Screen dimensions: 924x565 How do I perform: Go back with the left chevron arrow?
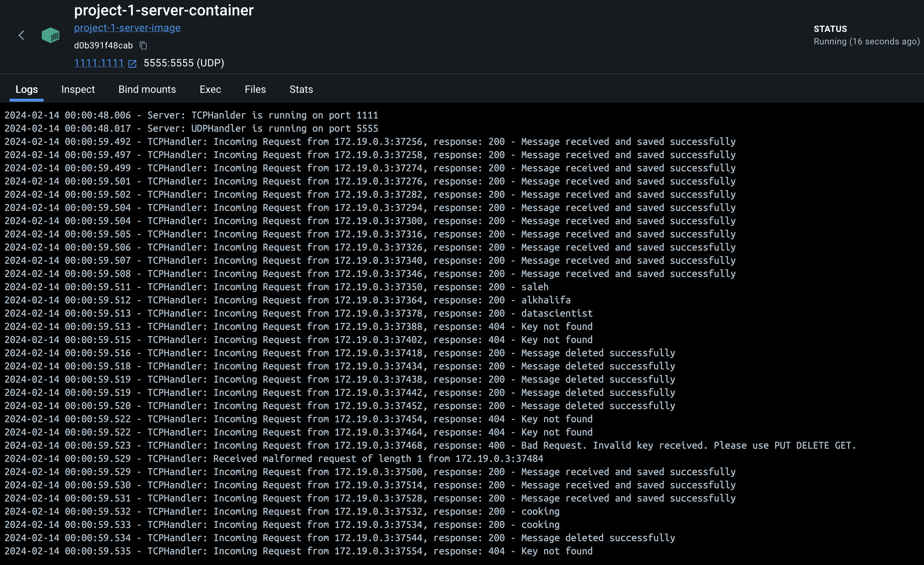(21, 35)
